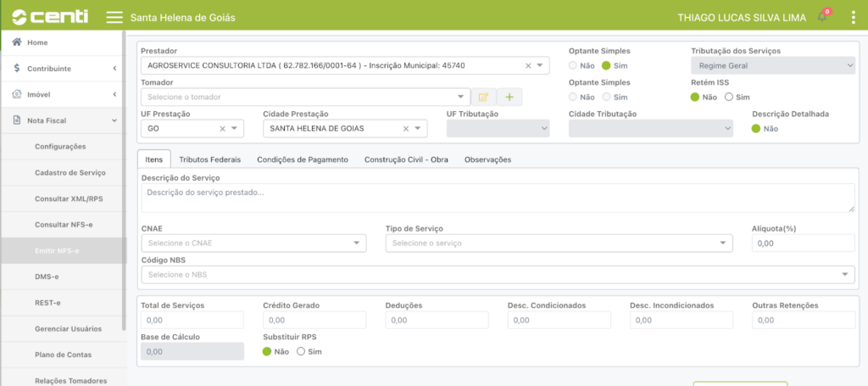The width and height of the screenshot is (868, 386).
Task: Clear the Cidade Prestação selection
Action: pos(406,129)
